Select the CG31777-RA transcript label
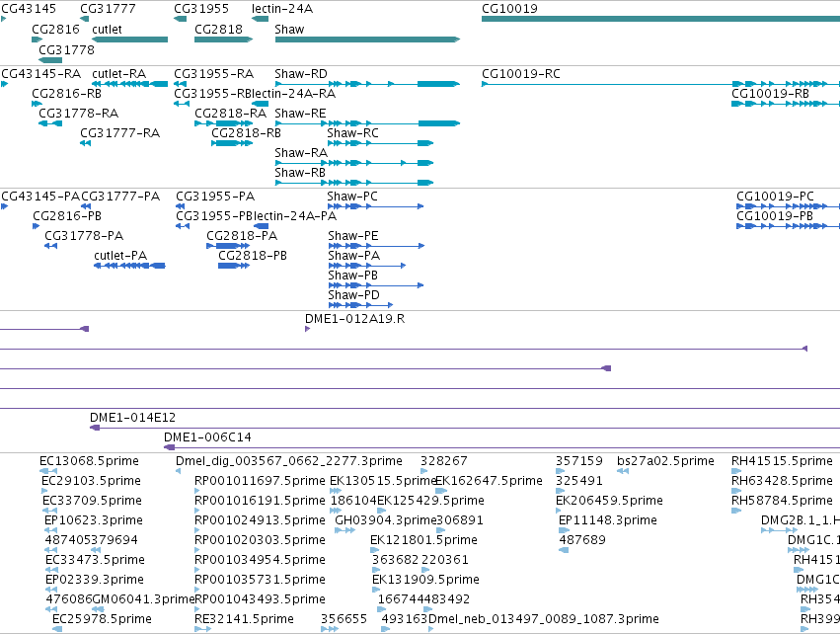 tap(120, 133)
